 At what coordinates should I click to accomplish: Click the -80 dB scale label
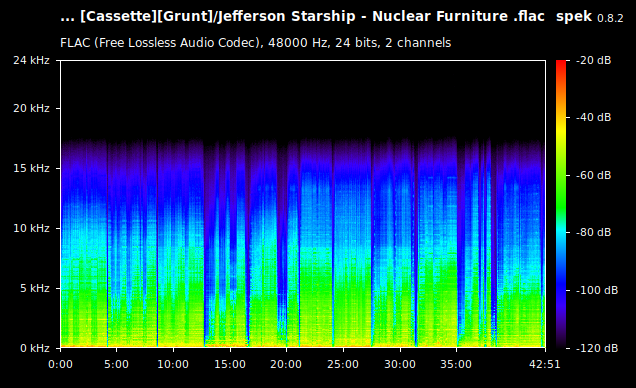593,232
